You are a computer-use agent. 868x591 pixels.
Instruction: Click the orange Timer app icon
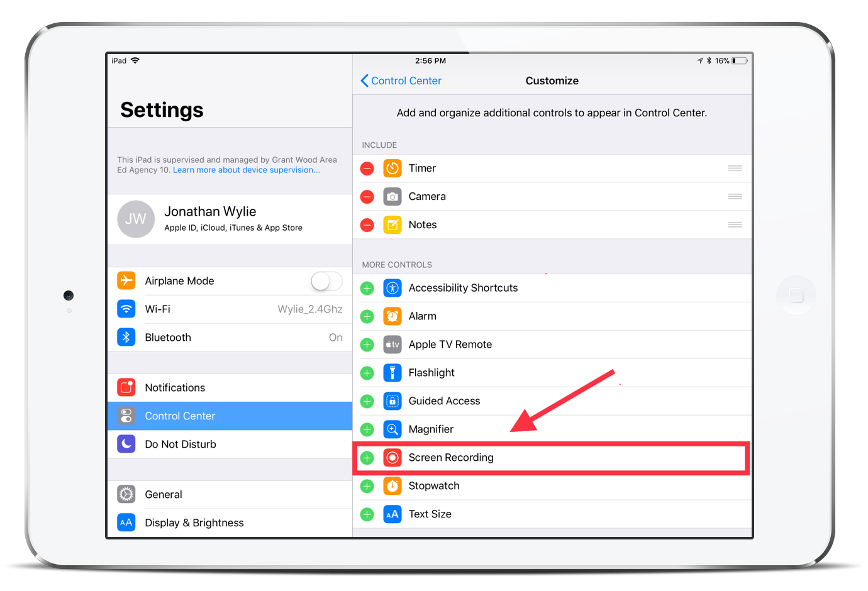(392, 168)
